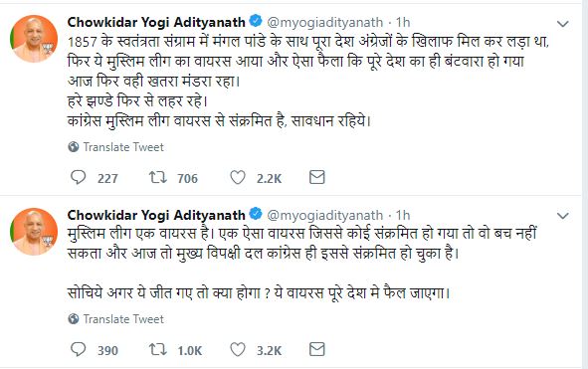Open the second tweet's chevron options menu
The image size is (588, 369).
click(563, 217)
